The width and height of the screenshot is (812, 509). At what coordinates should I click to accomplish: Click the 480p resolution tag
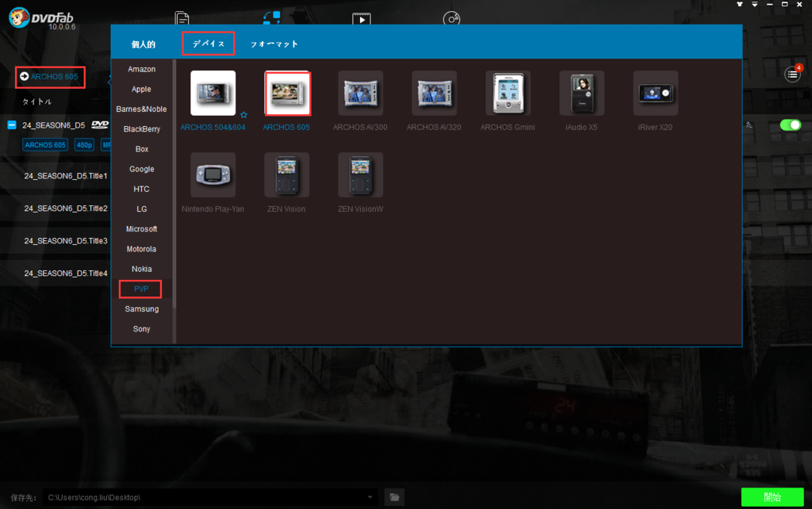[x=84, y=145]
